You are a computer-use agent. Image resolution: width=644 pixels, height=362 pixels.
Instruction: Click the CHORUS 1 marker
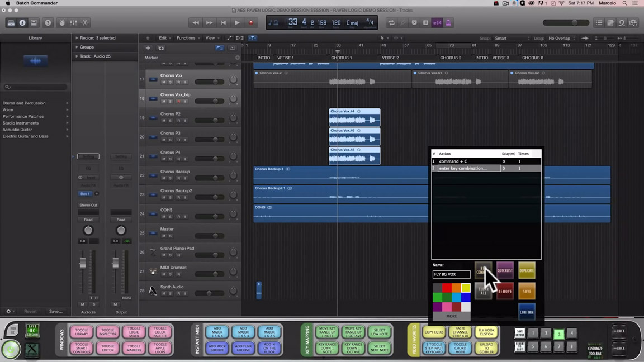(x=342, y=58)
